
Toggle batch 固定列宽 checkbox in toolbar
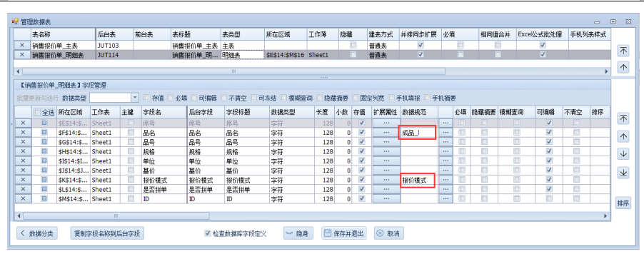click(x=356, y=98)
